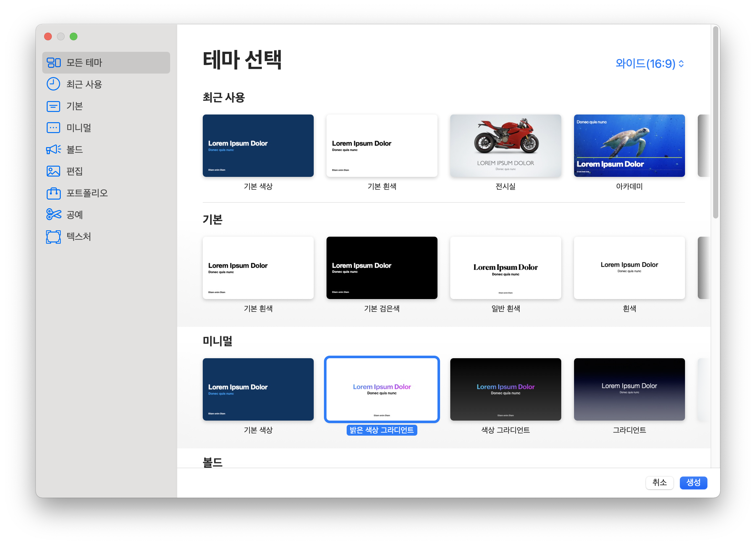This screenshot has width=756, height=545.
Task: Select the 볼드 megaphone icon
Action: (53, 149)
